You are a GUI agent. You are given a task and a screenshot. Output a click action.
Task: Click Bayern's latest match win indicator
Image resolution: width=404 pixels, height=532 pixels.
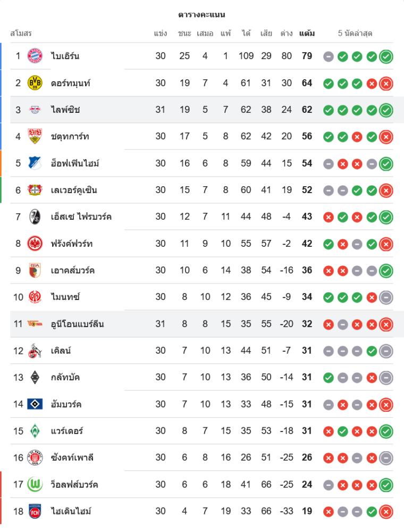point(386,56)
